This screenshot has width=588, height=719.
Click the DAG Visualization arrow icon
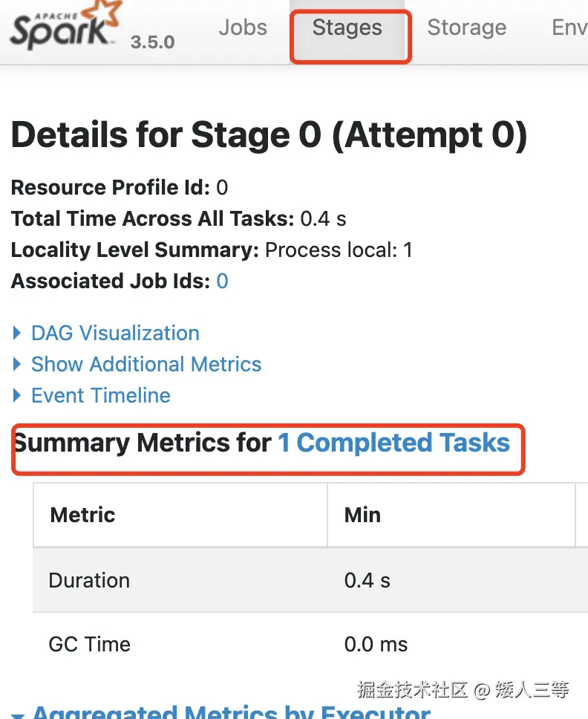click(18, 333)
